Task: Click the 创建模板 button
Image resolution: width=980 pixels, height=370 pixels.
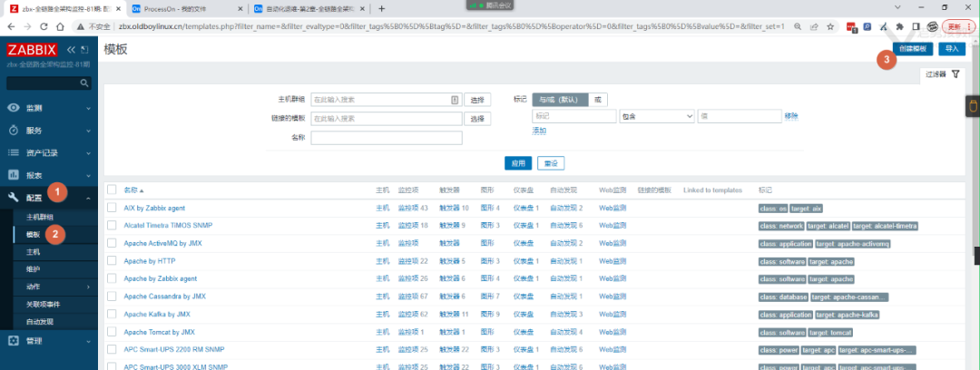Action: (913, 49)
